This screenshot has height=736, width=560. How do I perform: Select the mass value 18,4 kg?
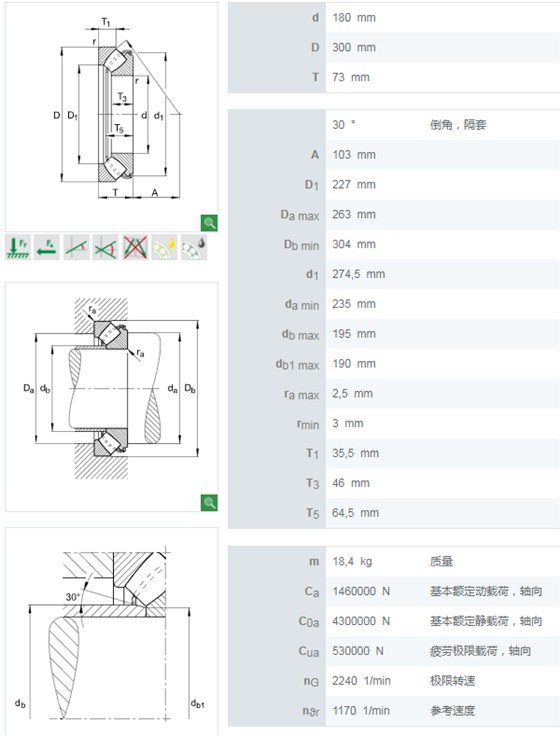(352, 561)
